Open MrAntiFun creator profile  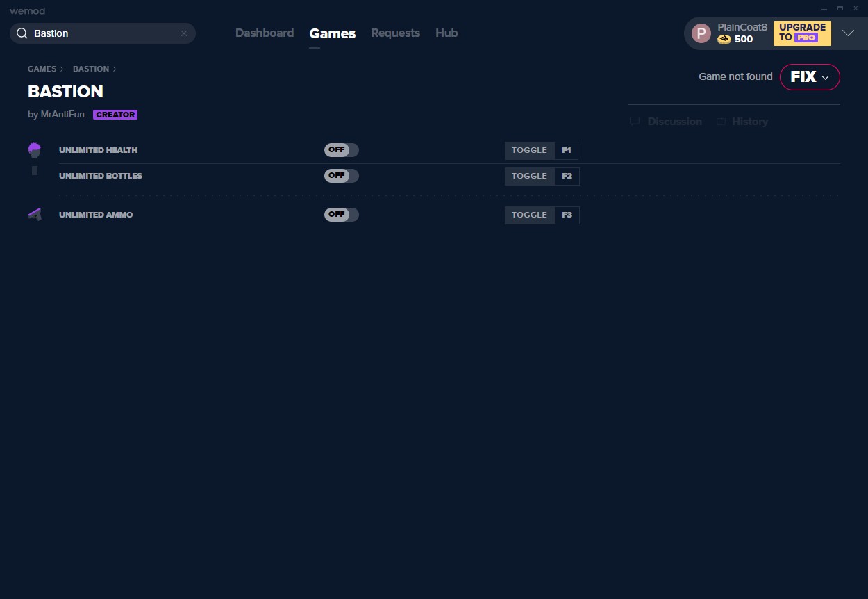[62, 115]
